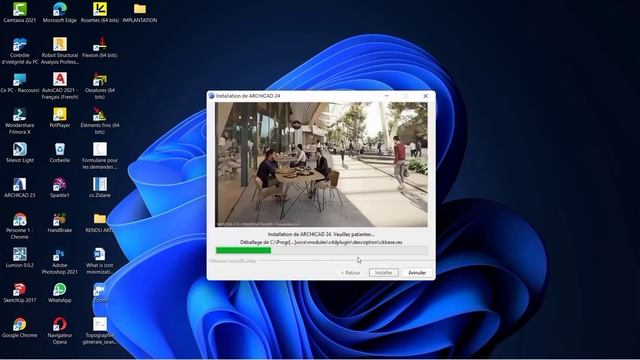Select the WhatsApp desktop icon

click(60, 293)
